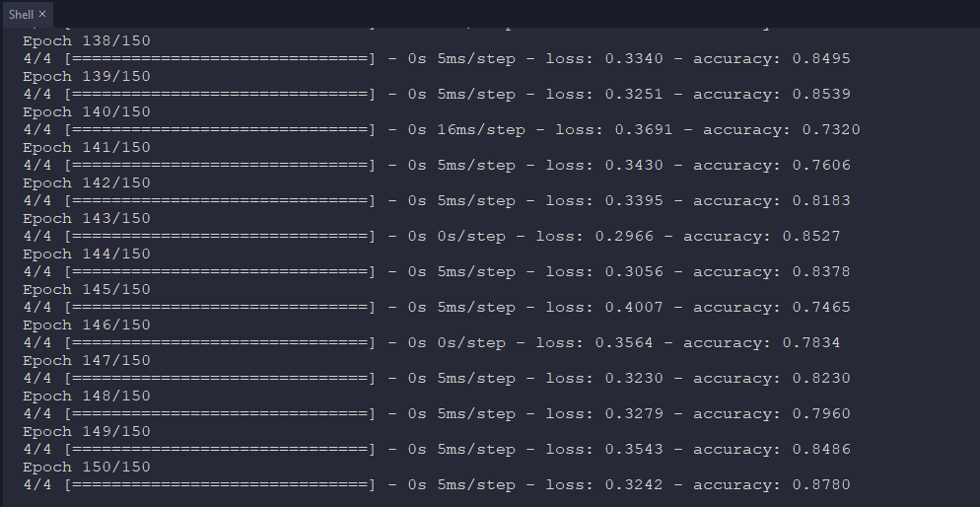This screenshot has height=507, width=980.
Task: Click the text 'Epoch 148/150'
Action: coord(87,397)
